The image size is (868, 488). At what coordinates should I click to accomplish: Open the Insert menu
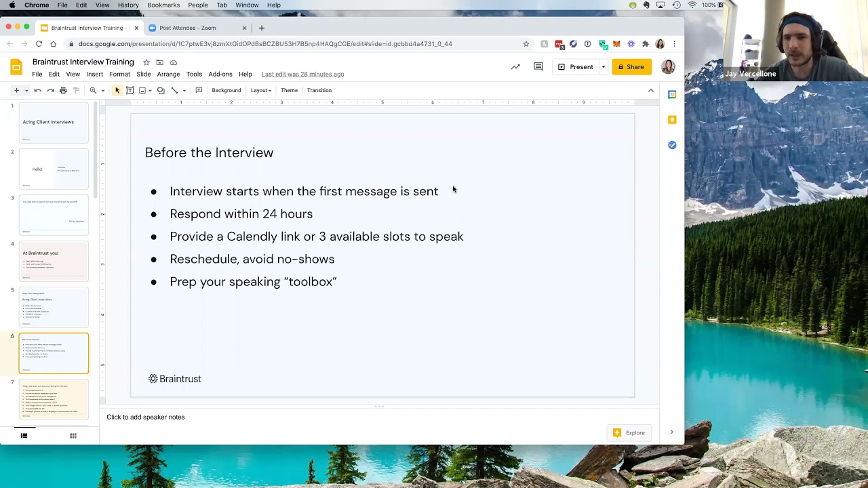[94, 75]
